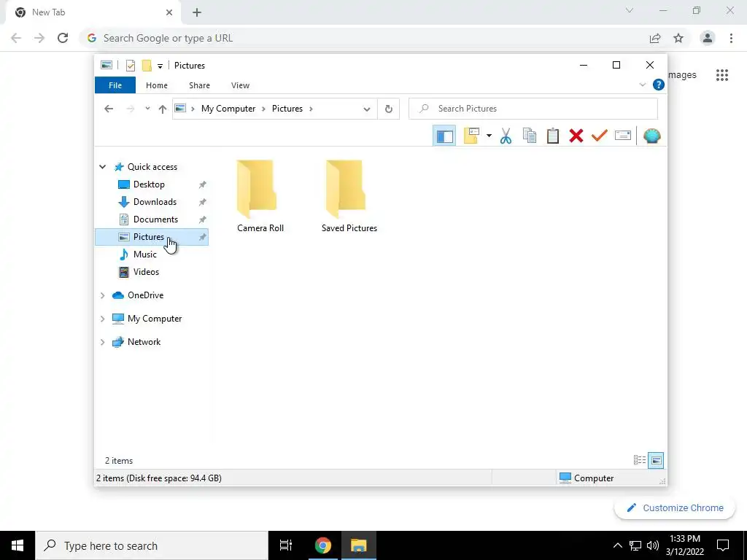Switch to the View ribbon tab

[240, 85]
